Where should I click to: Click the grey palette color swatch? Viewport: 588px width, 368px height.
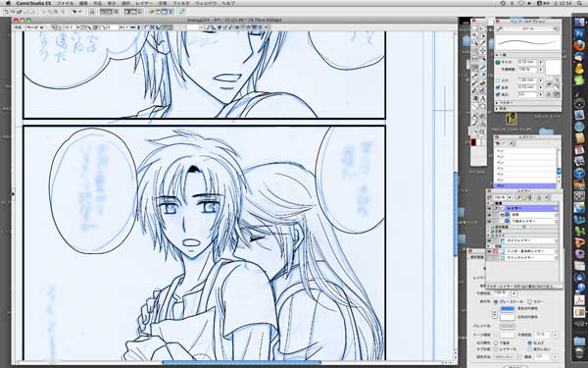tap(507, 326)
